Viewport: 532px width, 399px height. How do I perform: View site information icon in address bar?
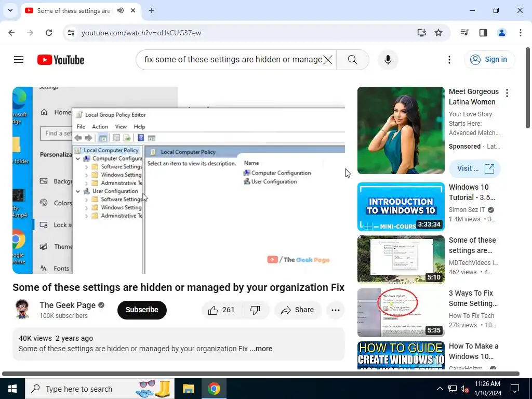coord(71,33)
